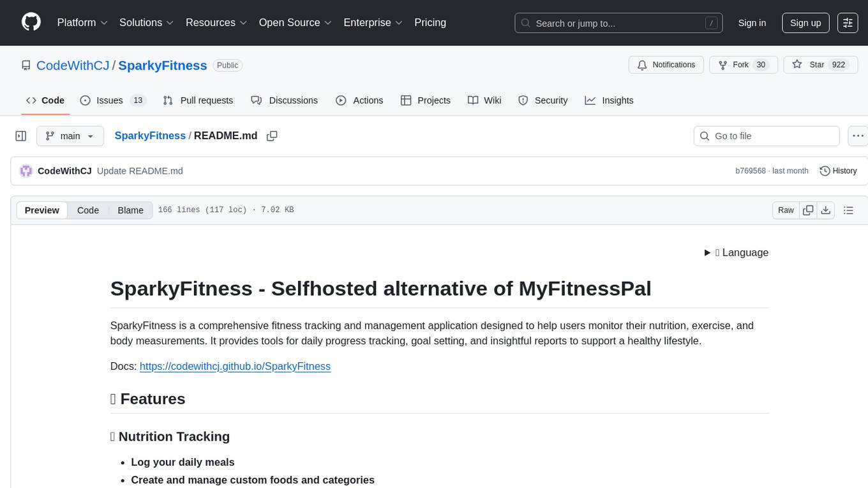Click the Sign up button

click(x=805, y=23)
